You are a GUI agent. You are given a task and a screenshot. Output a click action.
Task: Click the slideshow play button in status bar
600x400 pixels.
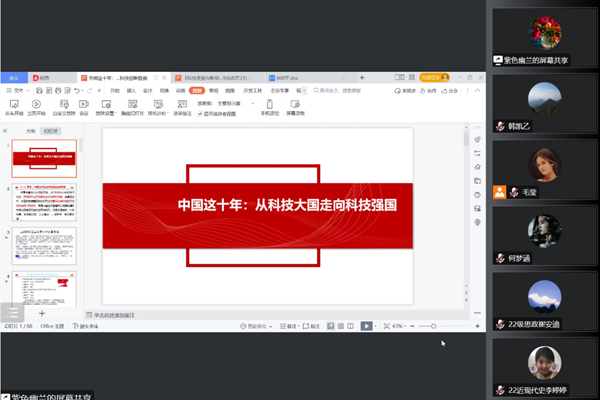click(x=367, y=326)
